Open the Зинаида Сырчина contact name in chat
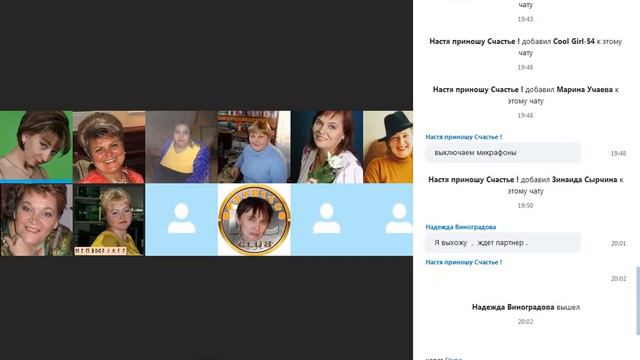Screen dimensions: 640x360 584,180
